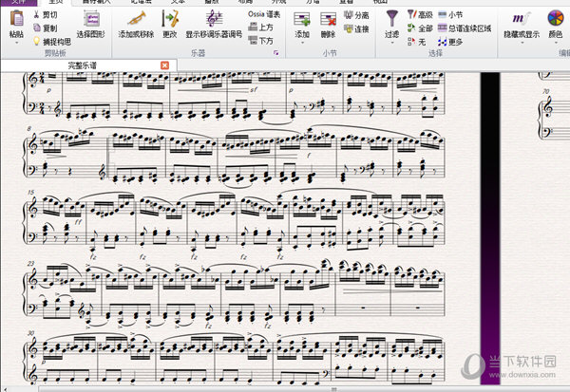570x392 pixels.
Task: Switch to the 完整乐谱 full score tab
Action: (x=83, y=65)
